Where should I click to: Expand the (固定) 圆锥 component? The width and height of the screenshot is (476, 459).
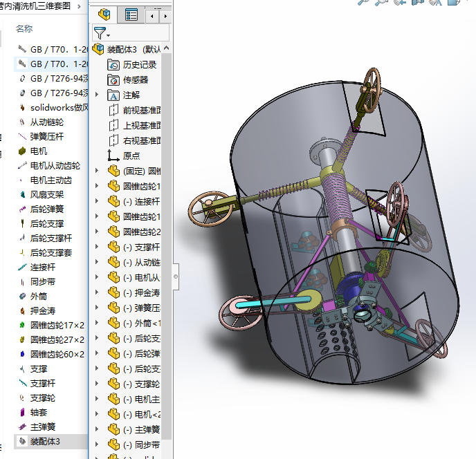tap(97, 171)
